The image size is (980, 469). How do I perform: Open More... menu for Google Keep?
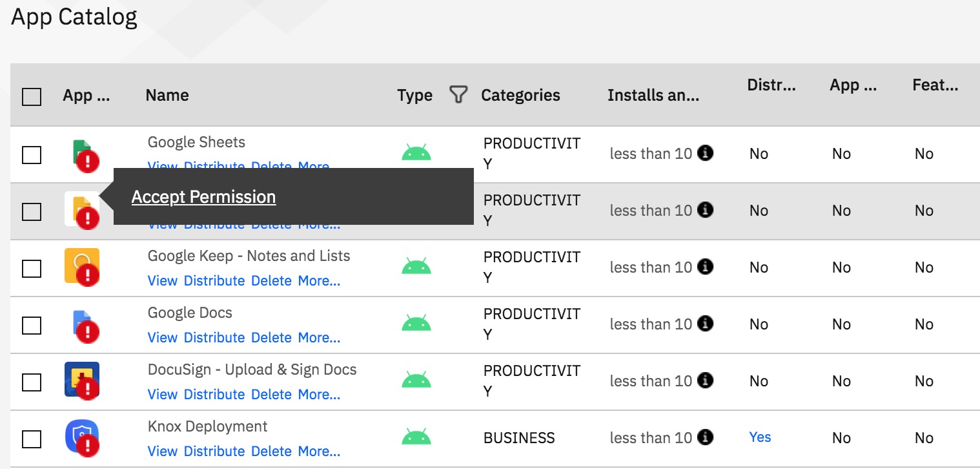click(319, 281)
